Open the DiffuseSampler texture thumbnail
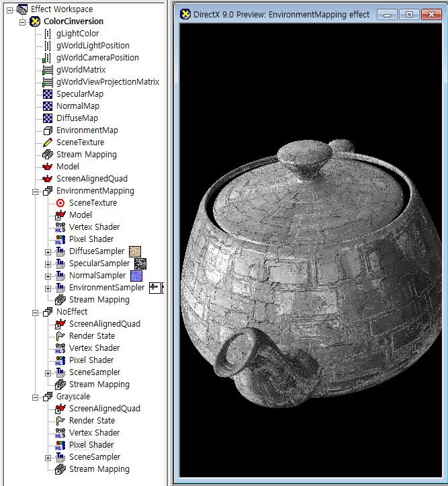The height and width of the screenshot is (486, 448). 135,251
